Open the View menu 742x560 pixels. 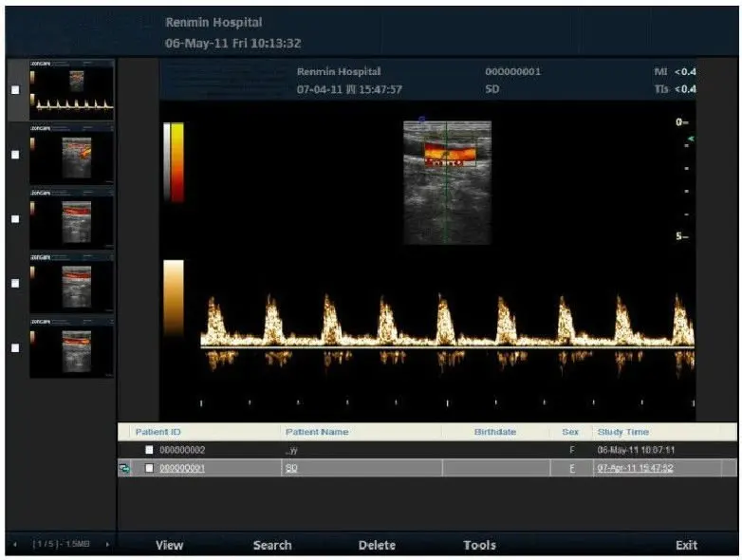tap(169, 545)
